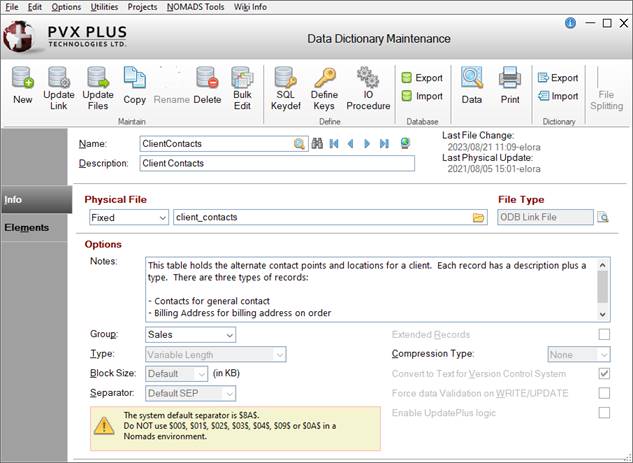Toggle Force data Validation on WRITE/UPDATE checkbox
This screenshot has width=633, height=463.
604,393
